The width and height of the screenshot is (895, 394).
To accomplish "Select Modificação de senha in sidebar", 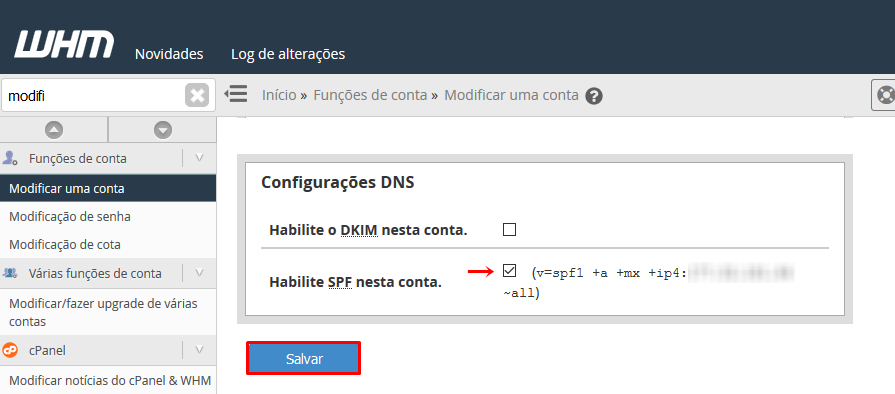I will (70, 216).
